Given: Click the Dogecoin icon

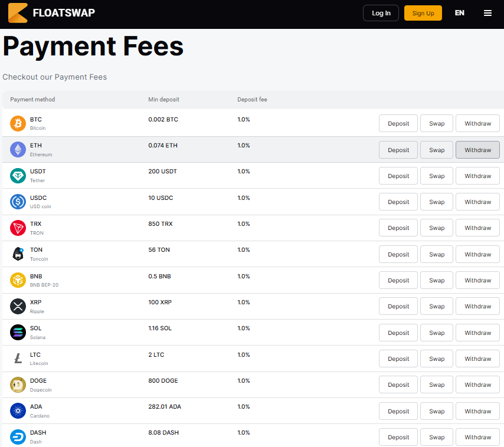Looking at the screenshot, I should pos(18,384).
